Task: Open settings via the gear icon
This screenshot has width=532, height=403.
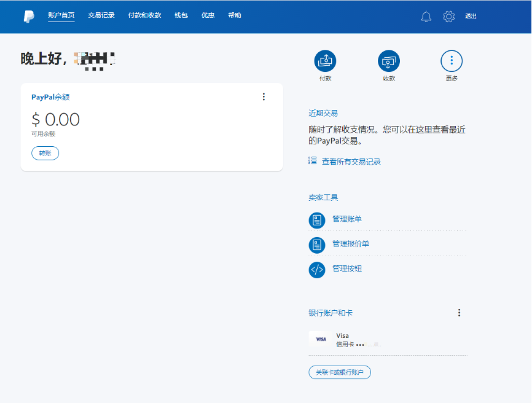Action: click(x=449, y=17)
